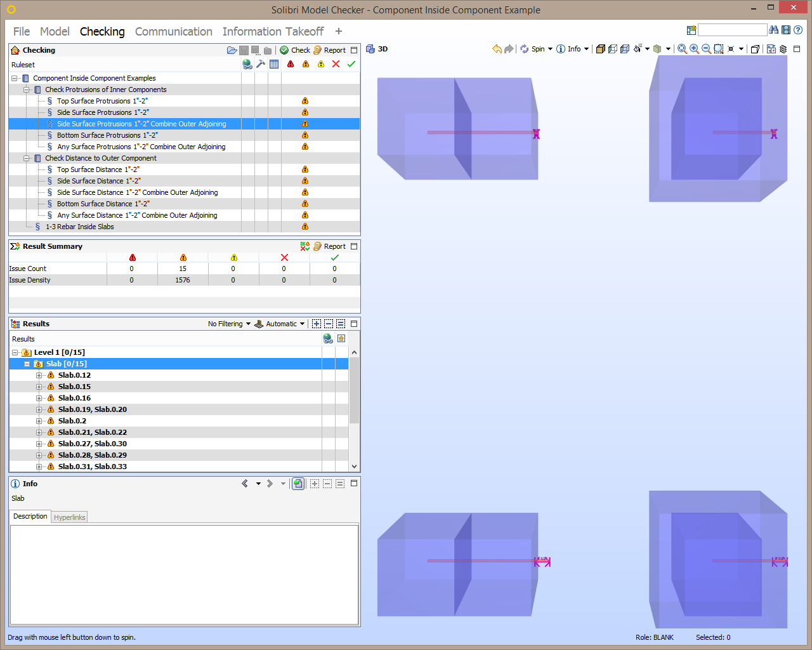Collapse Component Inside Component Examples ruleset

point(15,78)
